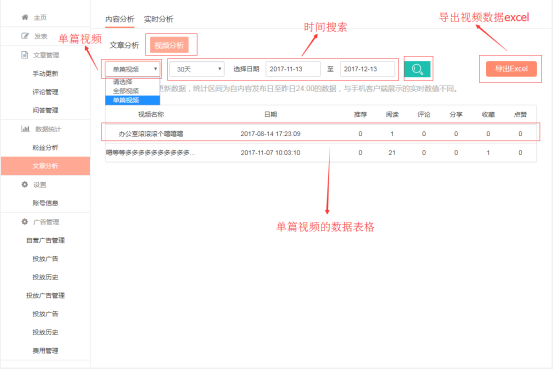Screen dimensions: 554x369
Task: Click the 评论 column header
Action: (x=424, y=114)
